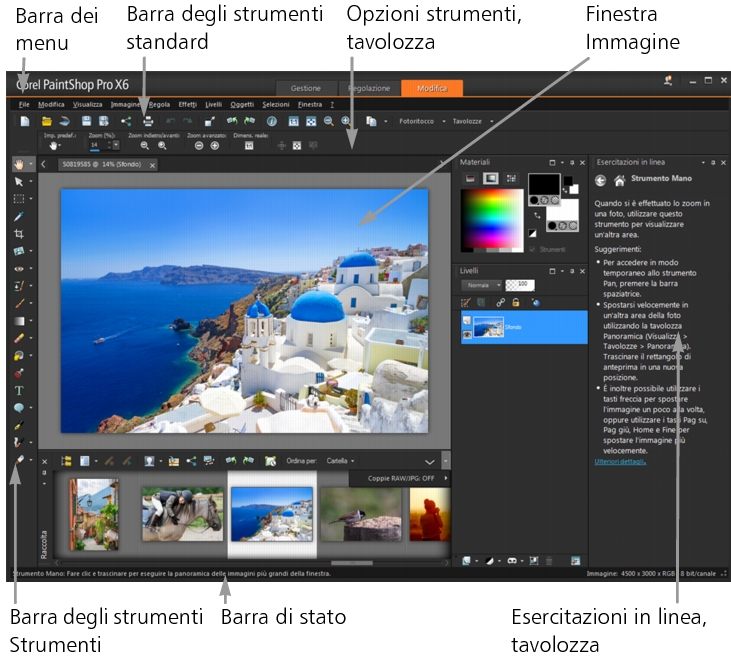Switch to the Regolazione tab

(368, 88)
